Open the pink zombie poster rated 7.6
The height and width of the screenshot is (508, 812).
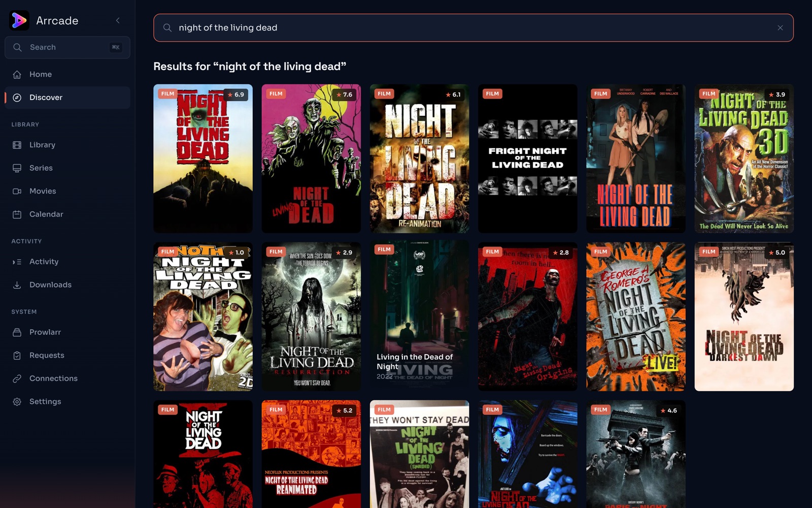[x=311, y=158]
